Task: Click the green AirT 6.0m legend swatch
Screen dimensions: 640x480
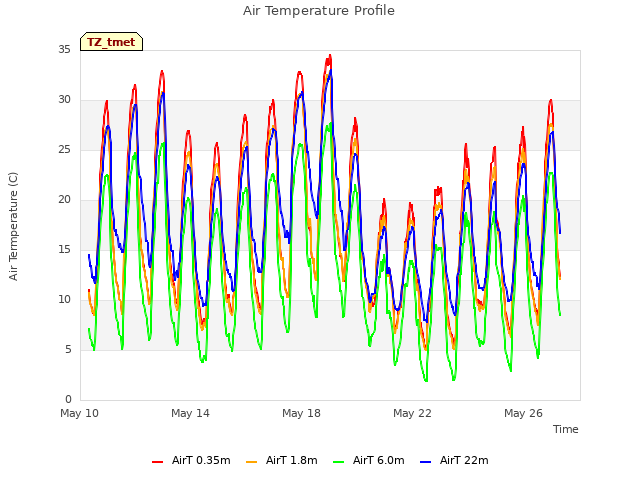Action: pos(338,462)
